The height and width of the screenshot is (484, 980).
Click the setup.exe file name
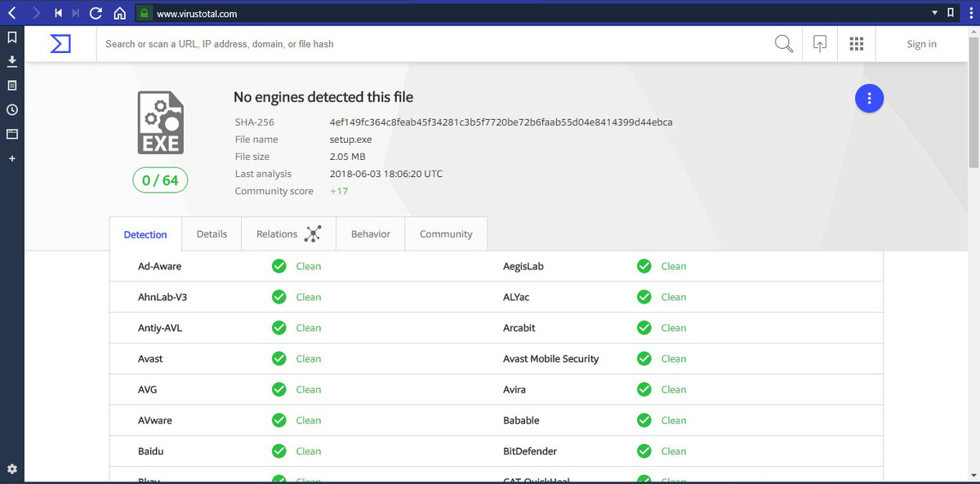(350, 140)
